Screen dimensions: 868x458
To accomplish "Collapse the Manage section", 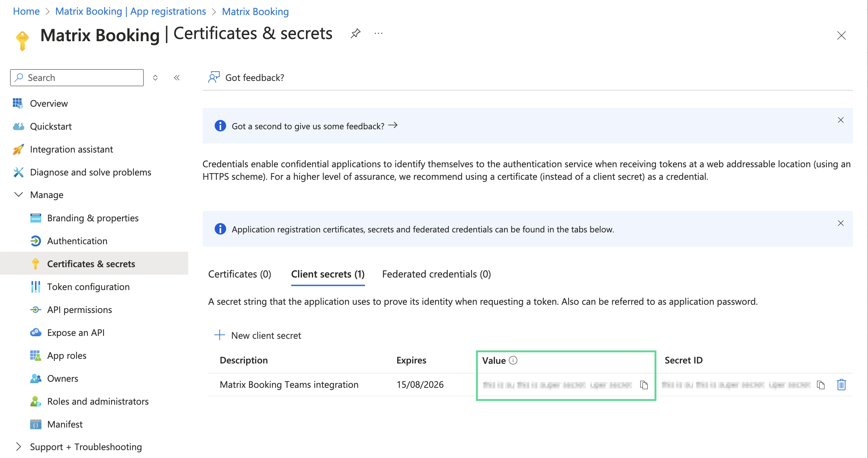I will (x=18, y=194).
